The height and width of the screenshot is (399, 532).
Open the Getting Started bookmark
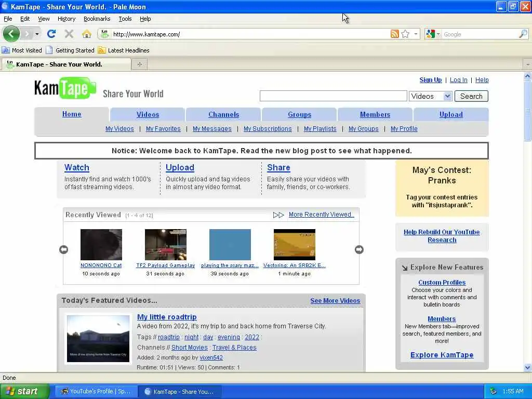70,50
